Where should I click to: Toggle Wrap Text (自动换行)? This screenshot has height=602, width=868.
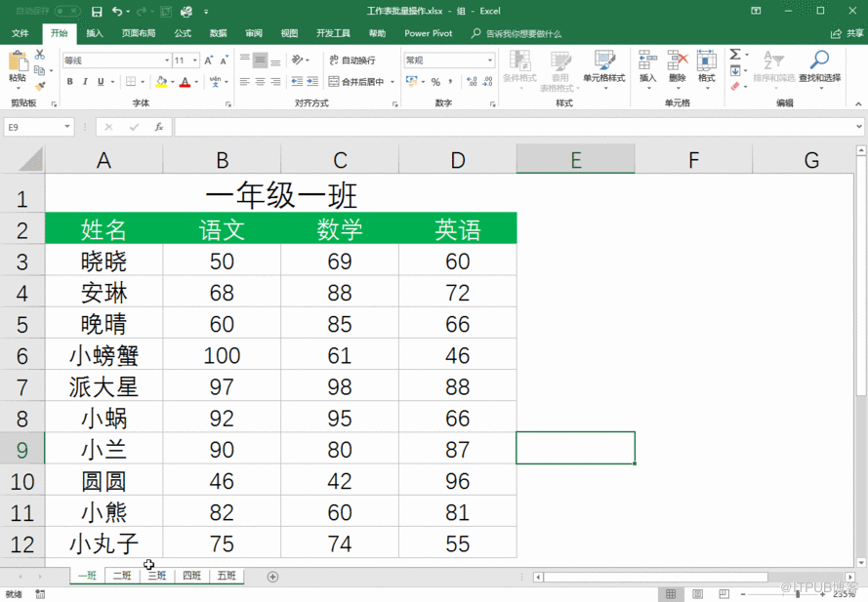(x=351, y=60)
